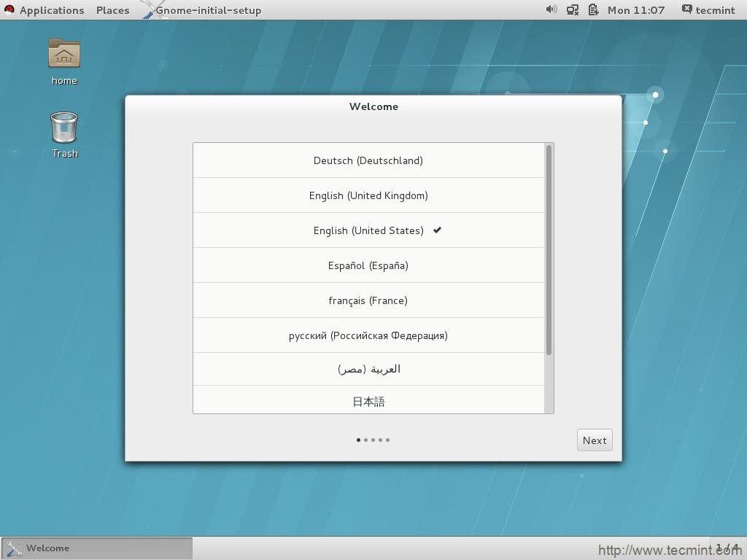Click the volume speaker icon
This screenshot has height=560, width=747.
[551, 9]
